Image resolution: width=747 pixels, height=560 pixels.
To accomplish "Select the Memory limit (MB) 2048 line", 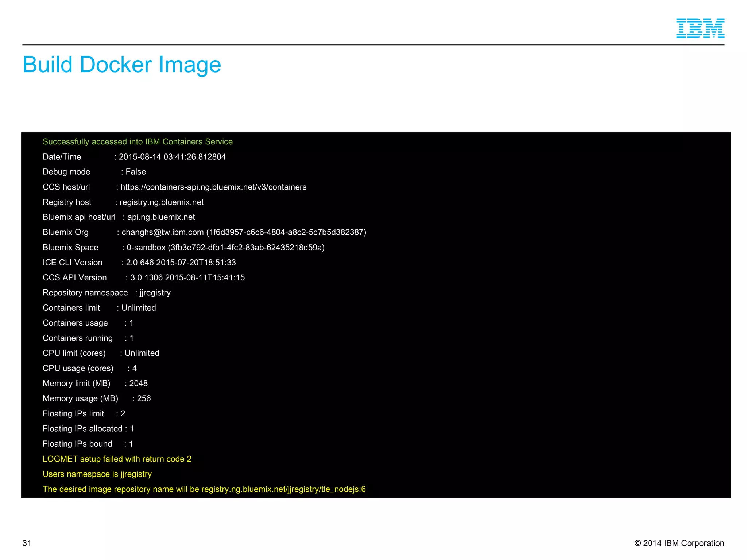I will point(95,384).
